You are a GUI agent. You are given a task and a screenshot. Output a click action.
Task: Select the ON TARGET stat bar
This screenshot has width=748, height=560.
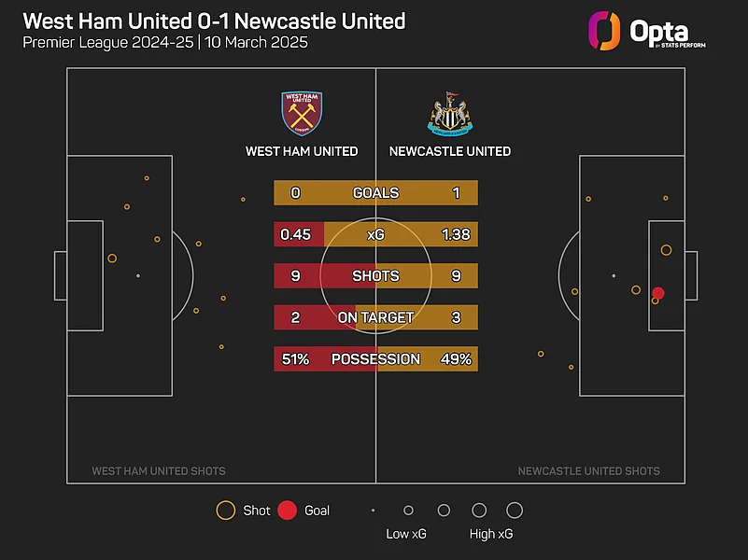(375, 317)
